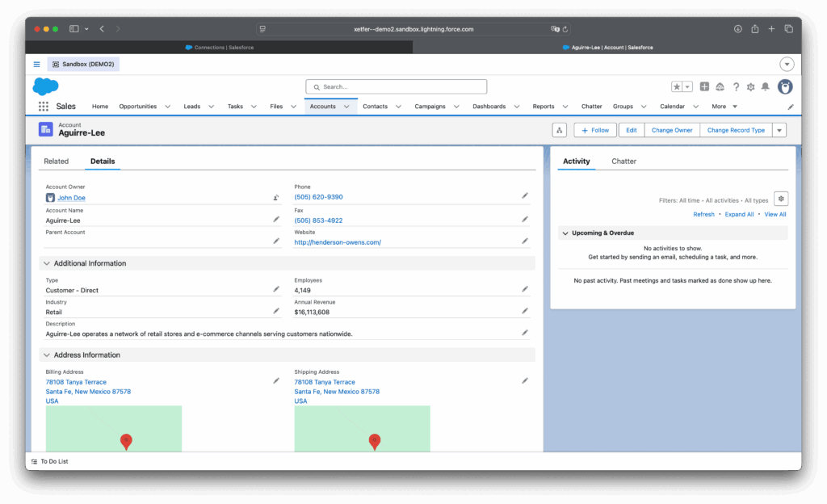
Task: Open the Accounts tab dropdown chevron
Action: (x=346, y=107)
